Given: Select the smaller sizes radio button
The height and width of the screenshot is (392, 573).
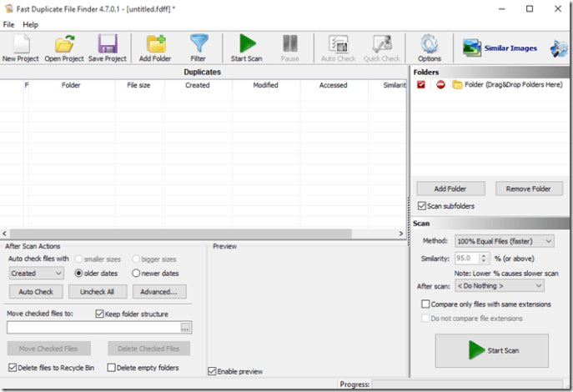Looking at the screenshot, I should [78, 259].
